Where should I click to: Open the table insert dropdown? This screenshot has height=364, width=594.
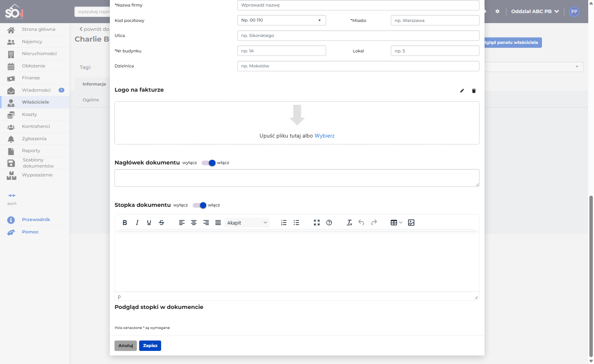click(396, 223)
